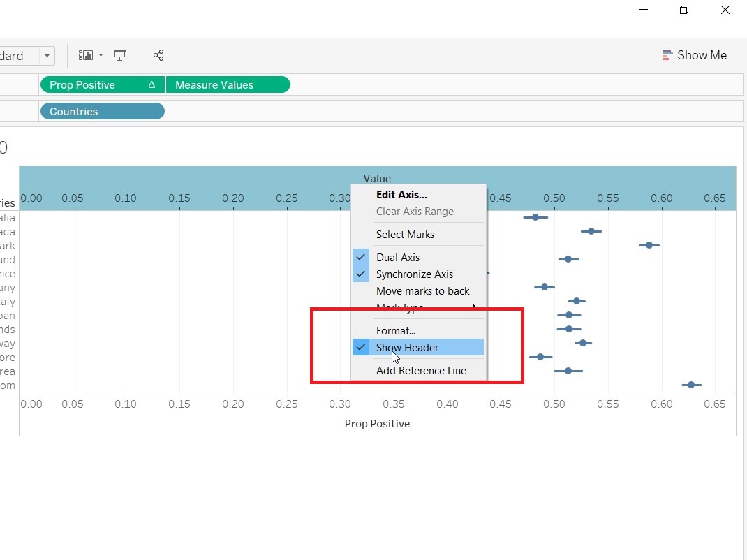Viewport: 747px width, 560px height.
Task: Expand the Standard fit dropdown arrow
Action: (47, 56)
